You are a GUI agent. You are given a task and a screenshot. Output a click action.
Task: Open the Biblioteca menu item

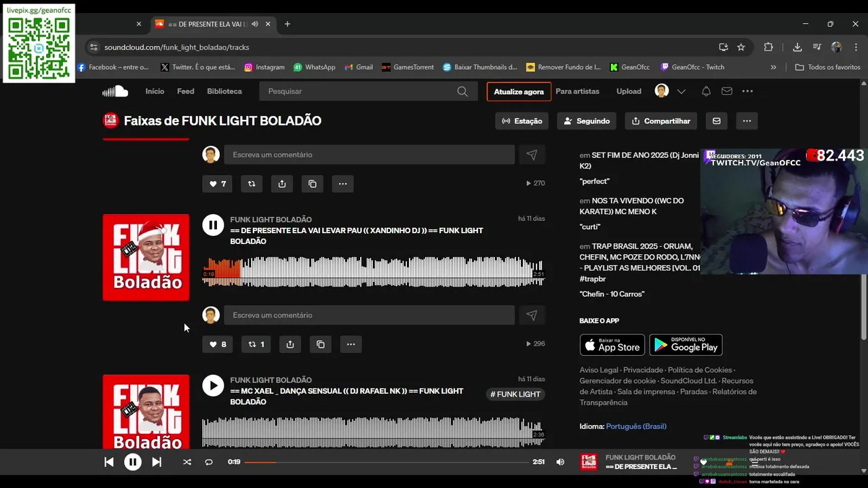(x=224, y=91)
